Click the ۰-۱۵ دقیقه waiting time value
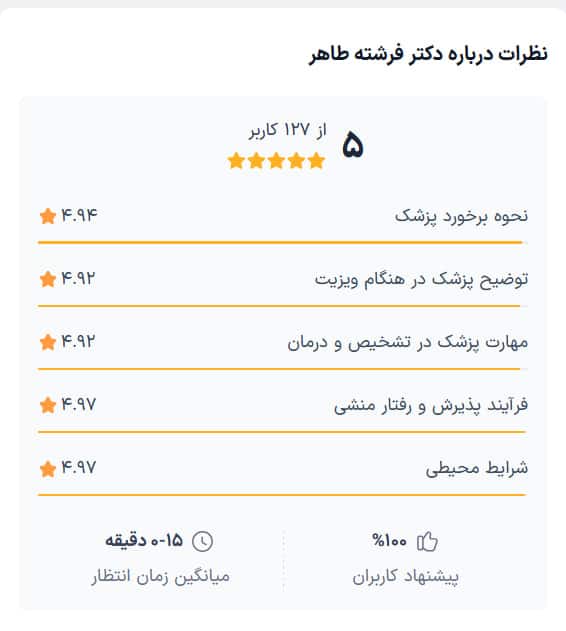 144,540
